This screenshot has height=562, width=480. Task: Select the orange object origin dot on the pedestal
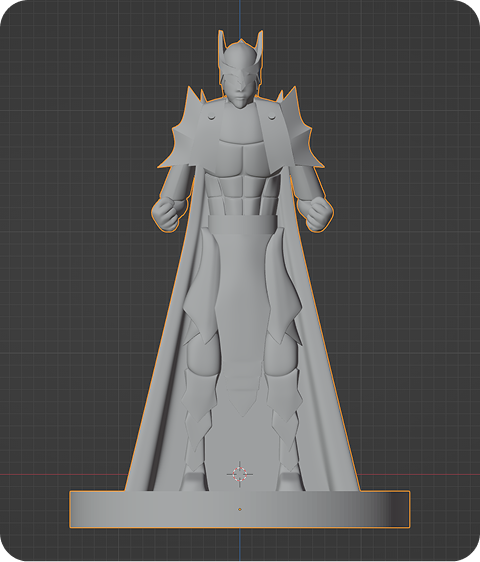click(x=240, y=509)
